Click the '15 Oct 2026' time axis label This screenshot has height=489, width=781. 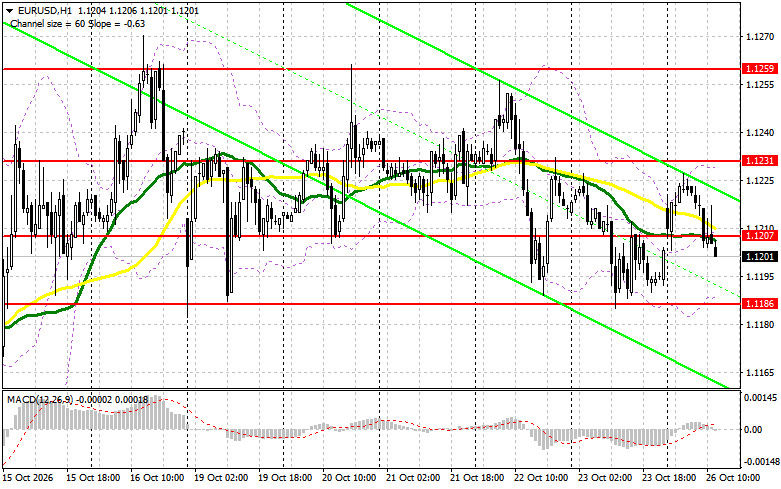[x=28, y=478]
